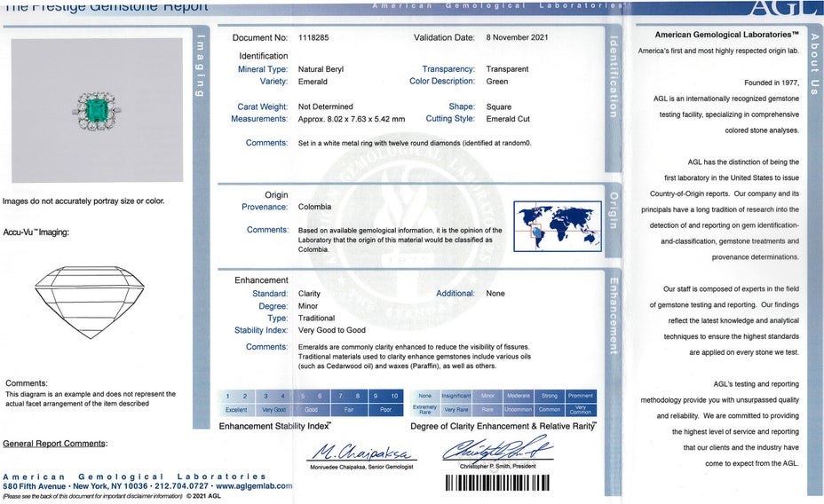Click the General Report Comments heading

click(54, 444)
